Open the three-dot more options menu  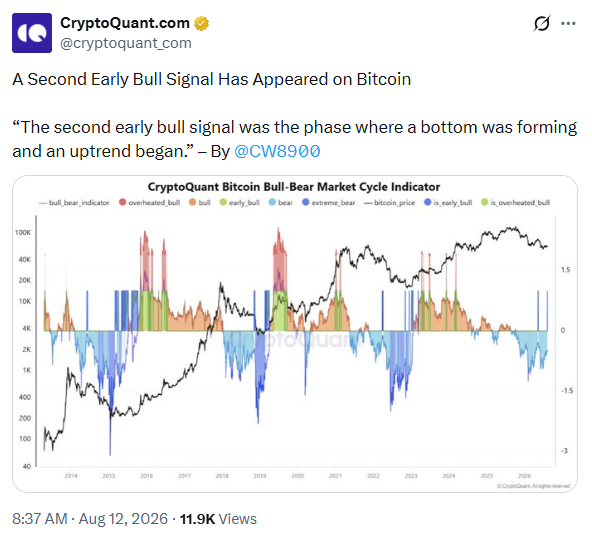pyautogui.click(x=568, y=23)
